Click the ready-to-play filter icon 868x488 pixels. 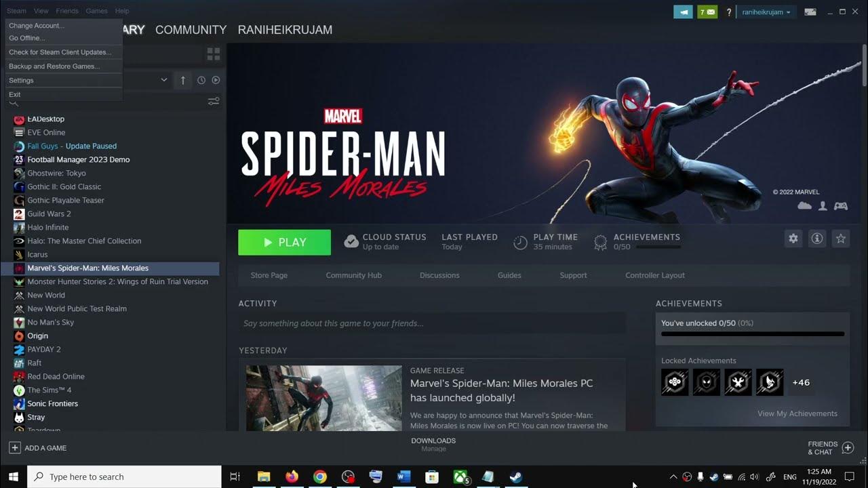point(216,80)
